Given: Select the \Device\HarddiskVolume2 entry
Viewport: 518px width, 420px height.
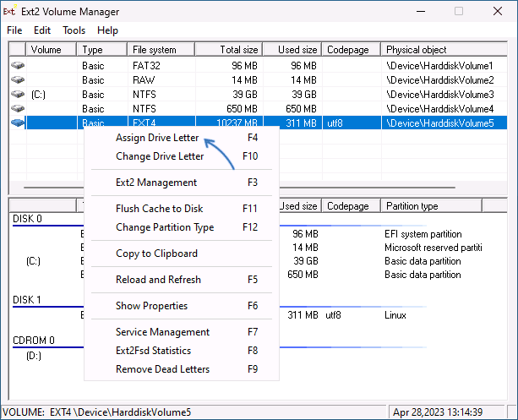Looking at the screenshot, I should click(x=440, y=80).
